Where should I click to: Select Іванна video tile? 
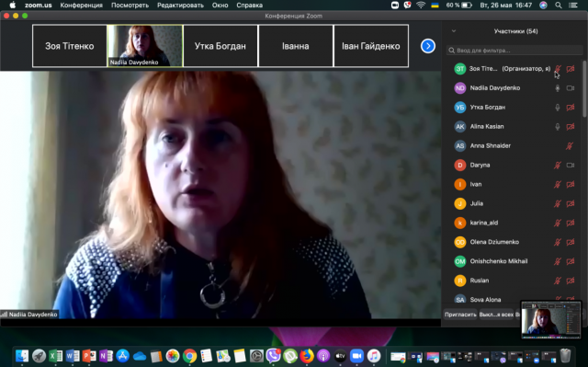tap(296, 46)
